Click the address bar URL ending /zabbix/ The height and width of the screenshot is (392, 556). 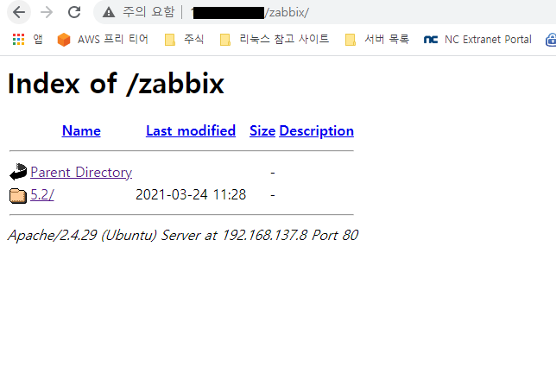click(250, 12)
